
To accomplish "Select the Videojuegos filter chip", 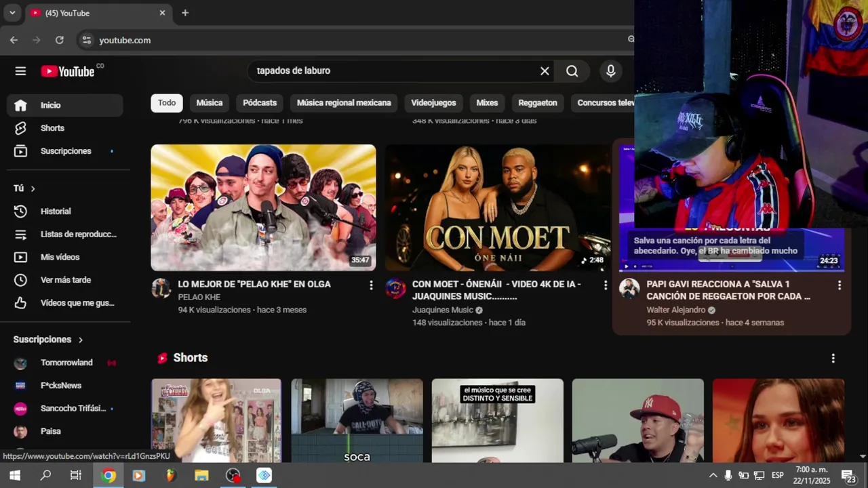I will (x=433, y=103).
